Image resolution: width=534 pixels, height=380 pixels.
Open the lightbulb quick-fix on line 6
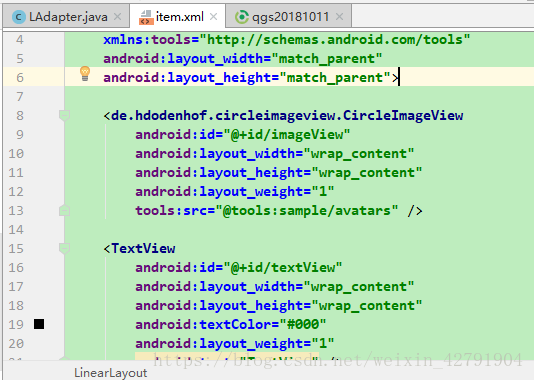pyautogui.click(x=85, y=74)
